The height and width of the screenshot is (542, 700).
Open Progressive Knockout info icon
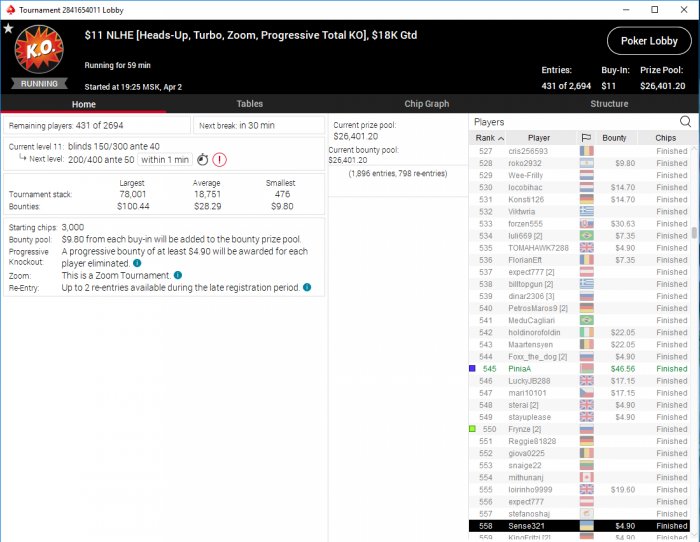coord(137,263)
